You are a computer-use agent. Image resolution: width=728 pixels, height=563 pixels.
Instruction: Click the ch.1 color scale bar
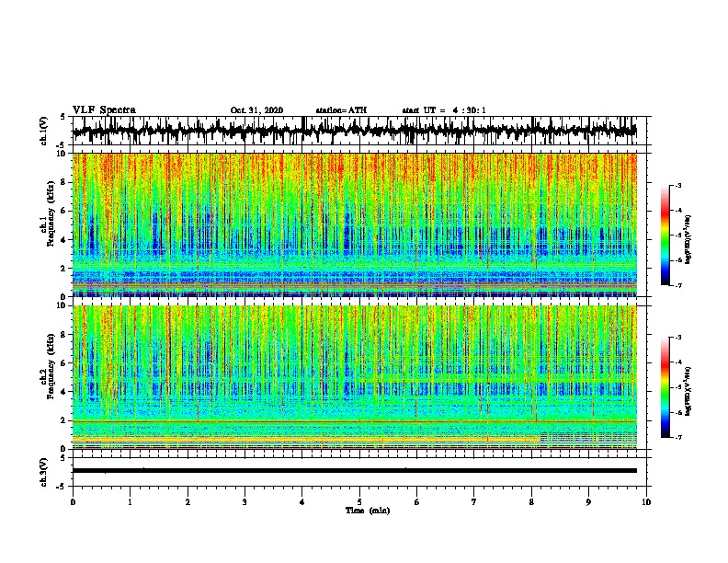click(x=665, y=236)
